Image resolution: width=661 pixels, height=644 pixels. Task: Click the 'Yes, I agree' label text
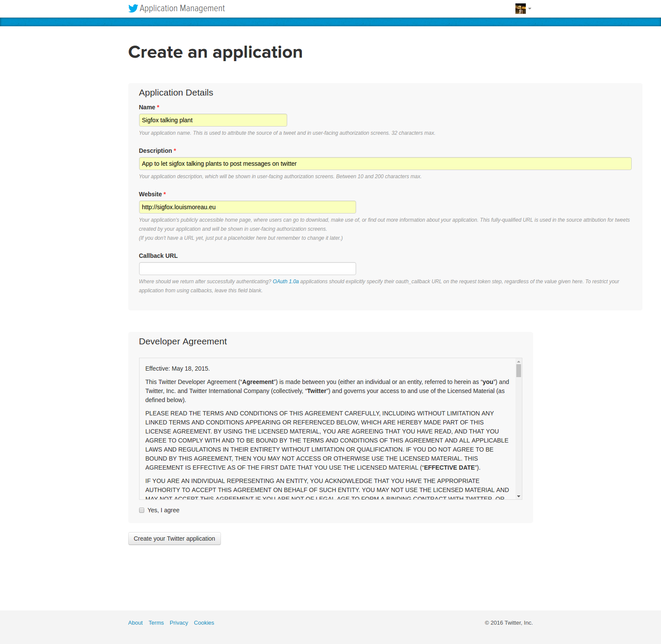(x=163, y=510)
